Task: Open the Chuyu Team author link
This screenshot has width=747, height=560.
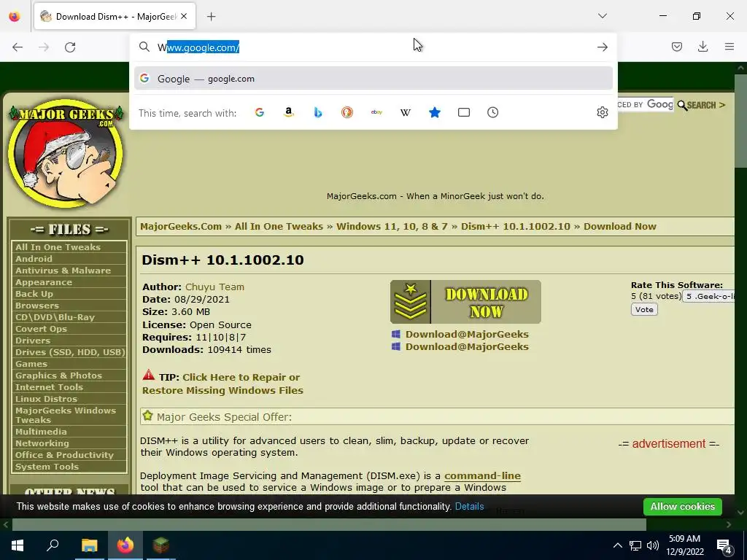Action: pos(214,287)
